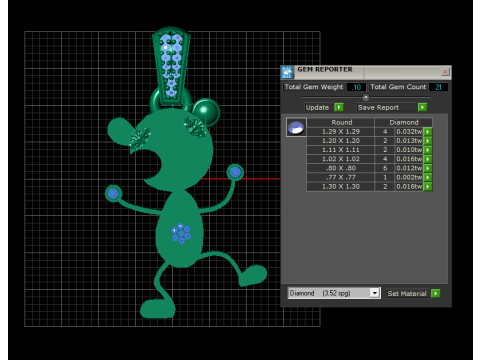The image size is (480, 360).
Task: Click the collapse handle under Total Gem Weight
Action: pyautogui.click(x=366, y=97)
